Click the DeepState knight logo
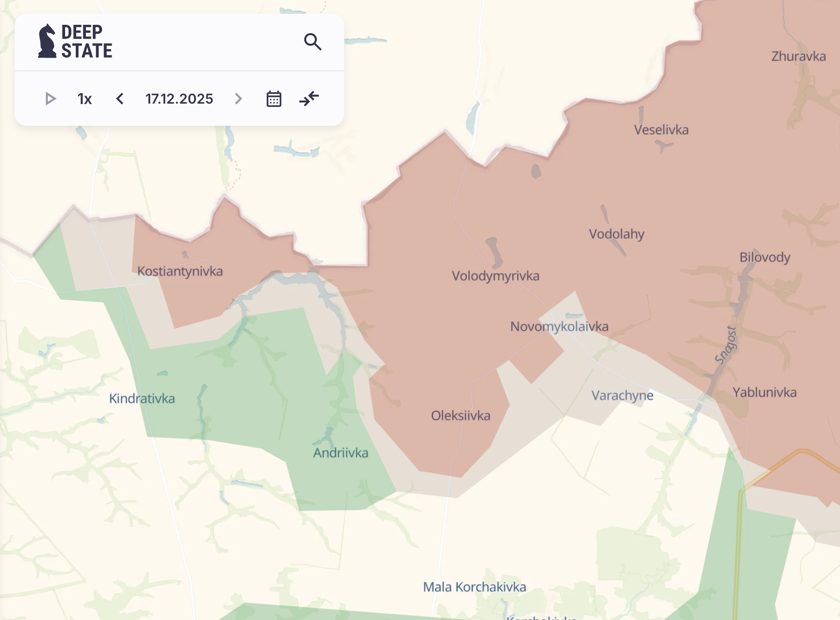Image resolution: width=840 pixels, height=620 pixels. coord(47,41)
